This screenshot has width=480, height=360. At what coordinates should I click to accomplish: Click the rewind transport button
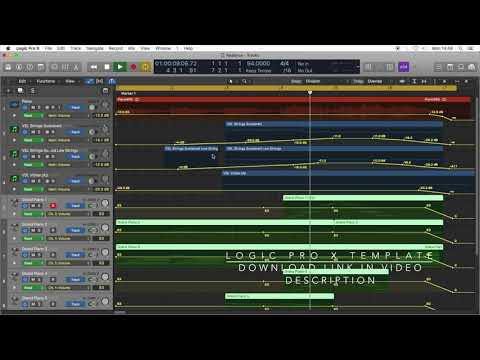[94, 67]
